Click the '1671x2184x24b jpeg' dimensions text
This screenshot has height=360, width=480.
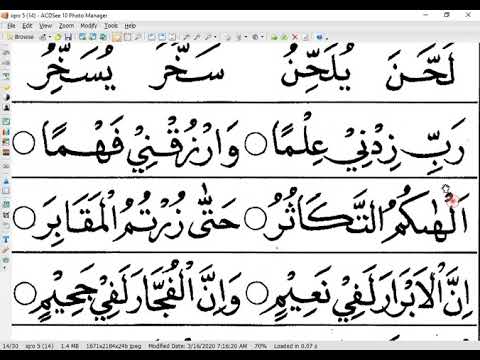pos(113,346)
